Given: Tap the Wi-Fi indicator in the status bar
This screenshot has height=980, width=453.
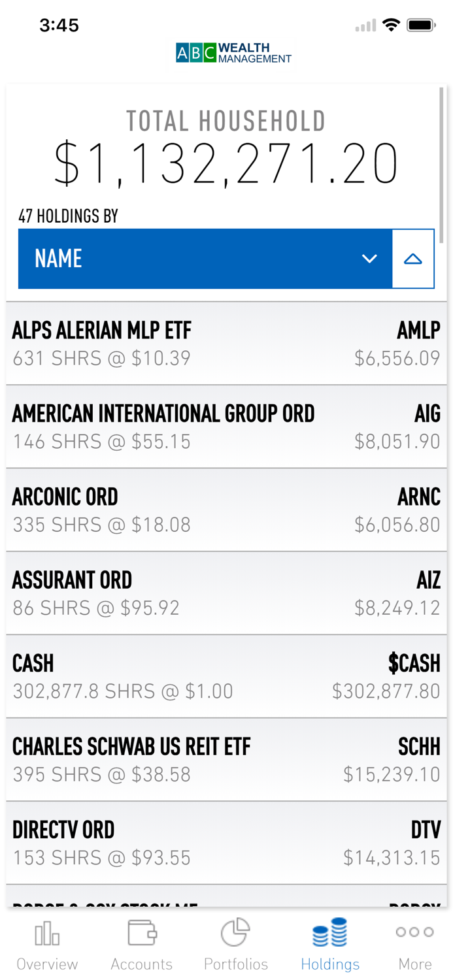Looking at the screenshot, I should click(391, 25).
